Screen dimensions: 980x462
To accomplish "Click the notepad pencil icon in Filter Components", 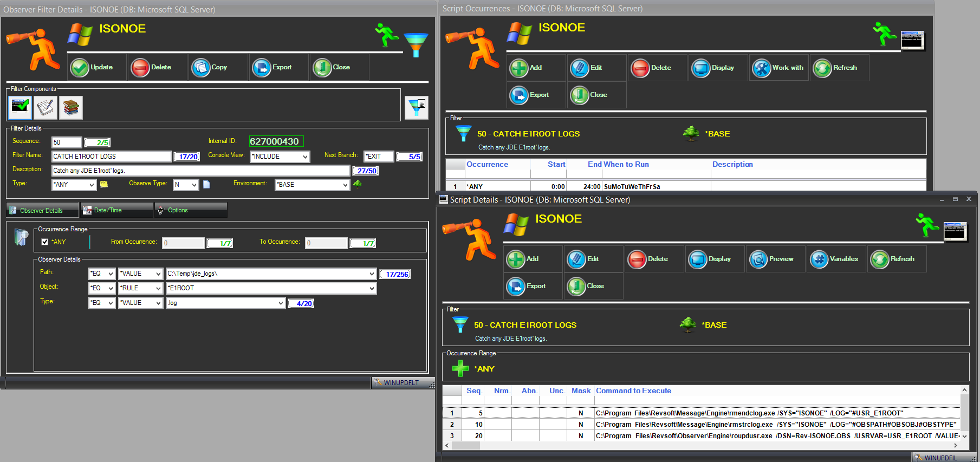I will [x=46, y=107].
